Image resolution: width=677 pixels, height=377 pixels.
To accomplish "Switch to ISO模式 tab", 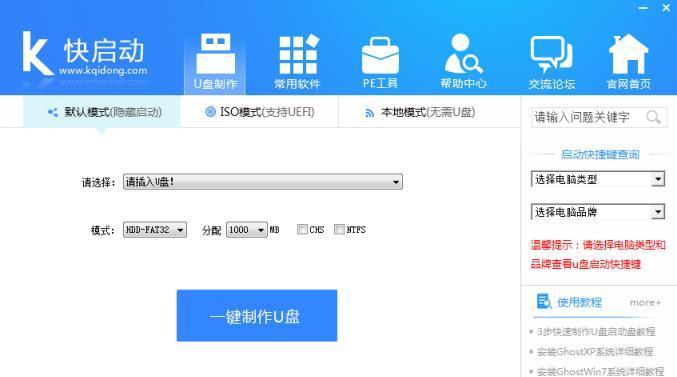I will click(x=259, y=112).
